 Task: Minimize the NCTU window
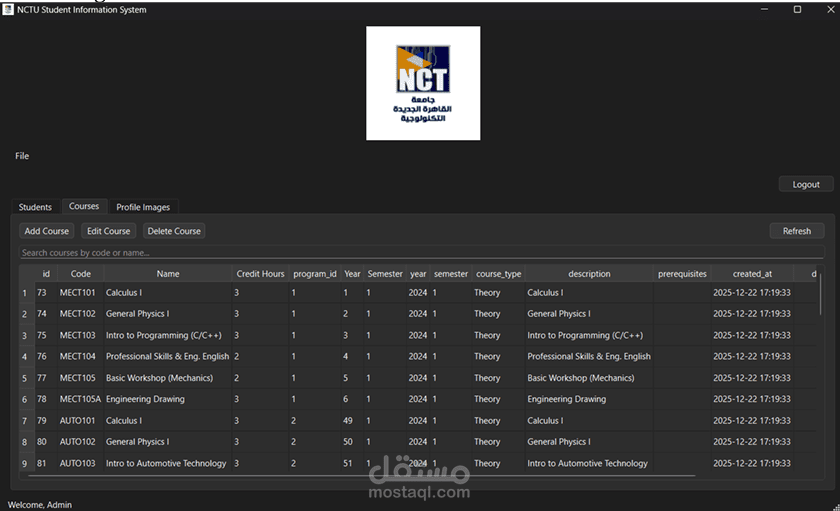[764, 9]
